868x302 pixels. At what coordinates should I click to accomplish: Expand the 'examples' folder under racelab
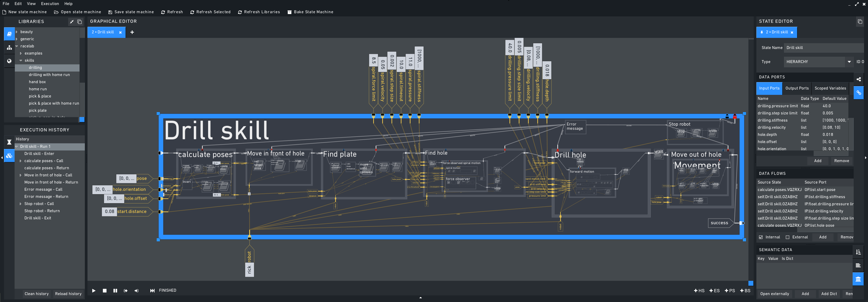click(21, 53)
